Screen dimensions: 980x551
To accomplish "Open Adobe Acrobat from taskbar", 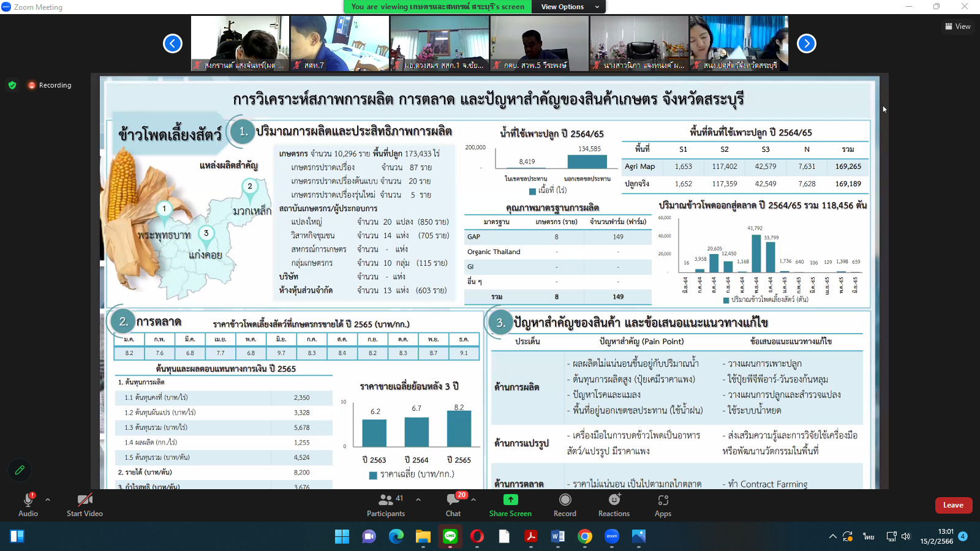I will point(531,536).
